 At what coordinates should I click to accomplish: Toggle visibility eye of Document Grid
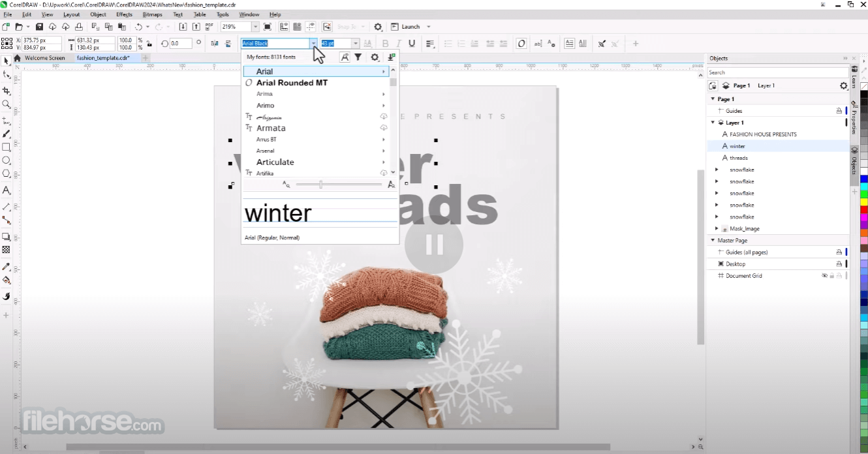pyautogui.click(x=824, y=276)
